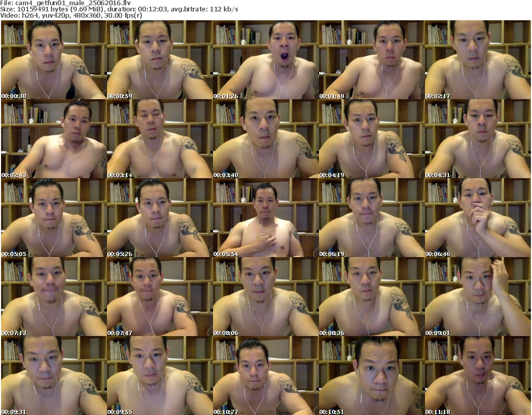
Task: Select the frame at 00:10:27
Action: pos(265,376)
